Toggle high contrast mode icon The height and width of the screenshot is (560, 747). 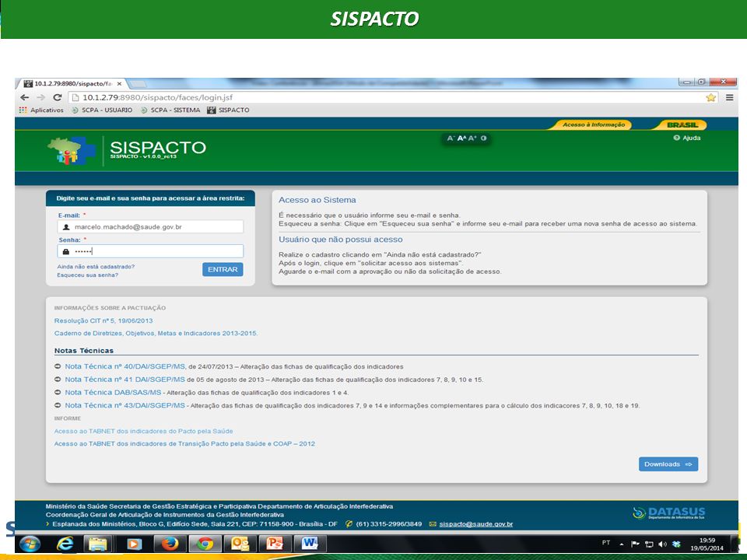point(483,138)
